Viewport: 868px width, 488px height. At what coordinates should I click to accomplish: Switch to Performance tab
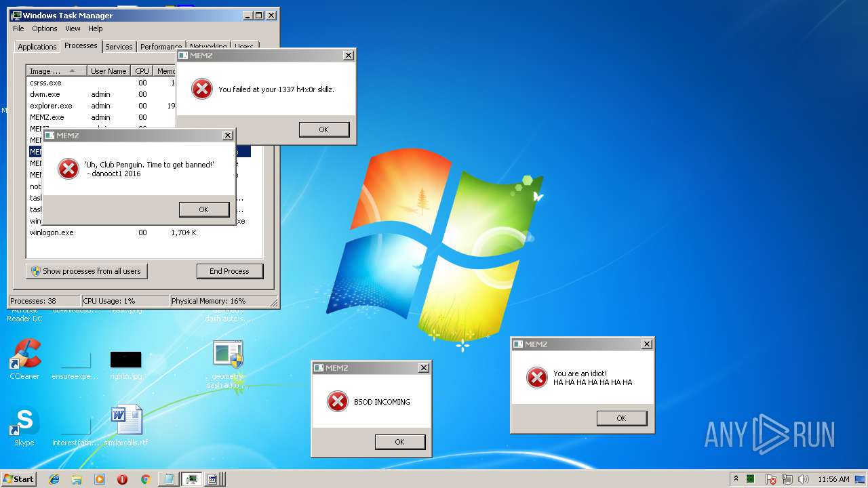point(161,47)
